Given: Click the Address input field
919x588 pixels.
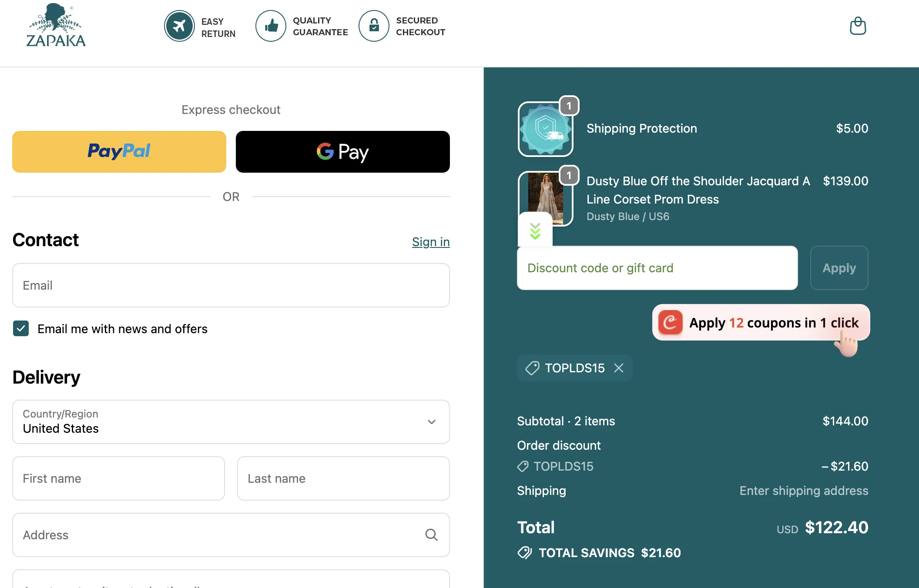Looking at the screenshot, I should pyautogui.click(x=231, y=535).
